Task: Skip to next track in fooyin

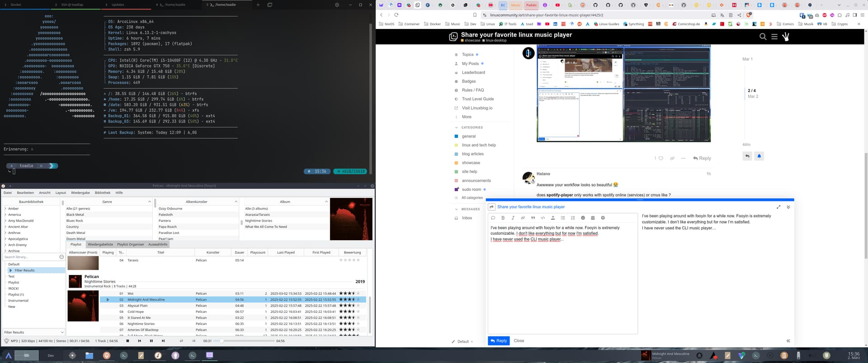Action: (163, 341)
